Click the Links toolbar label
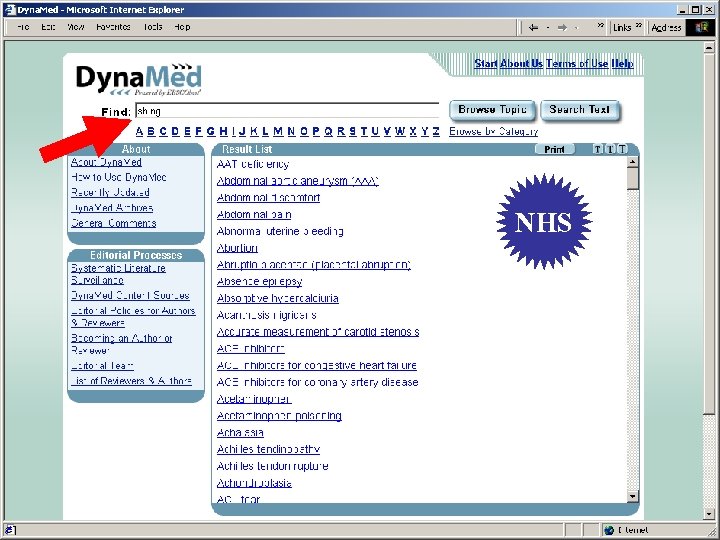Screen dimensions: 720x540 [622, 28]
